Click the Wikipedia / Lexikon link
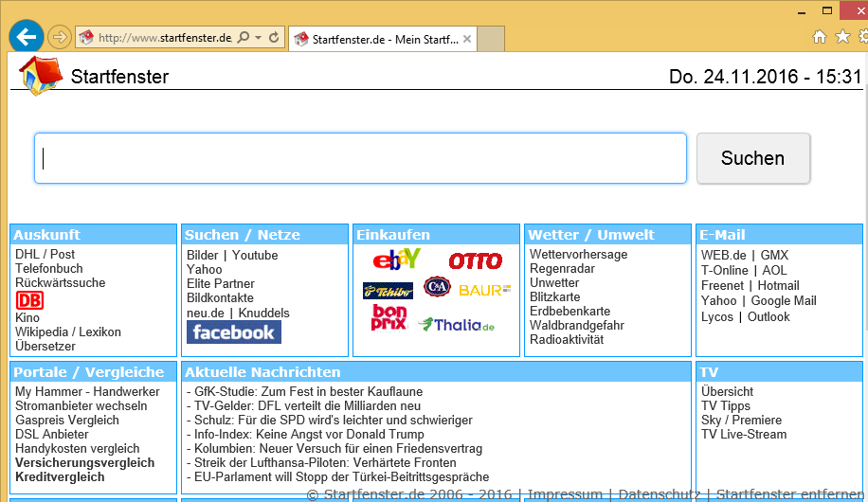Viewport: 868px width, 502px height. coord(67,332)
